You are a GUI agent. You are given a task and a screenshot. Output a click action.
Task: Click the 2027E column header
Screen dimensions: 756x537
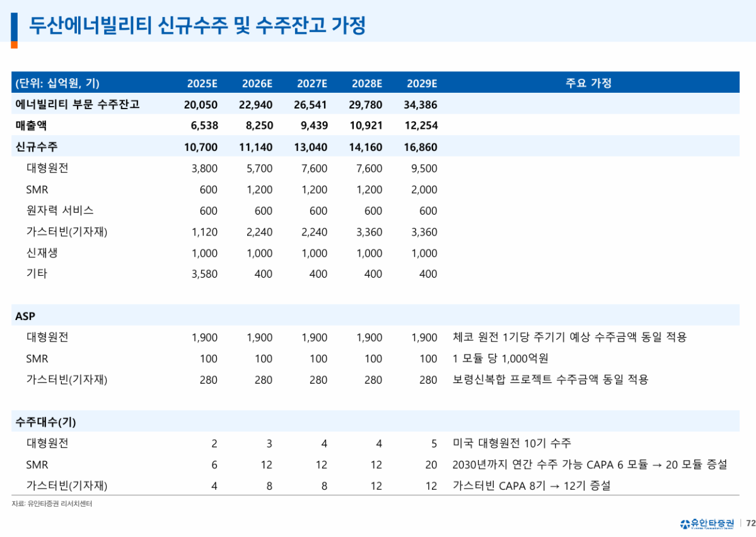click(312, 83)
